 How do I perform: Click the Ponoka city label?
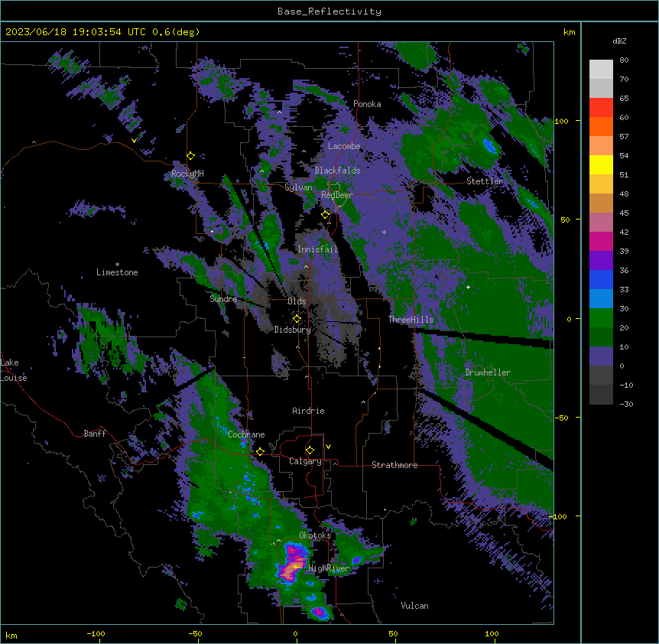pyautogui.click(x=367, y=104)
